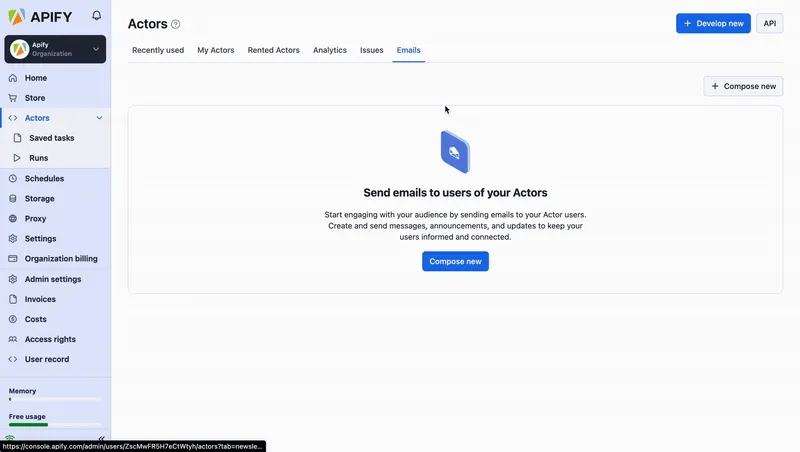The image size is (800, 452).
Task: Open User record
Action: coord(47,359)
